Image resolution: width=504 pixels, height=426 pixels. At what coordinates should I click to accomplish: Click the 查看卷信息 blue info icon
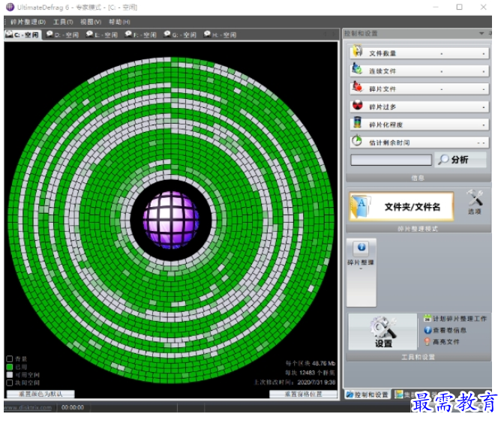click(x=427, y=330)
